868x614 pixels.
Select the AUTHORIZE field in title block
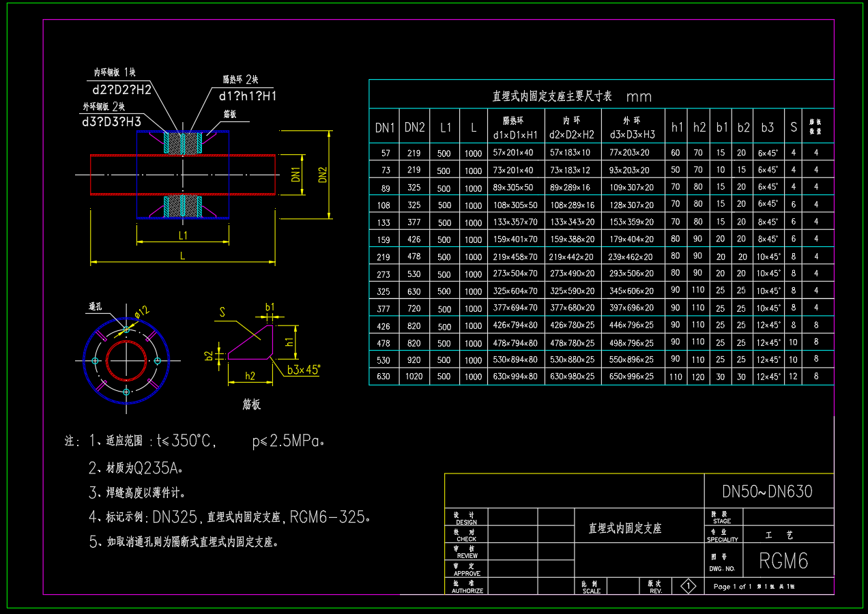point(467,587)
